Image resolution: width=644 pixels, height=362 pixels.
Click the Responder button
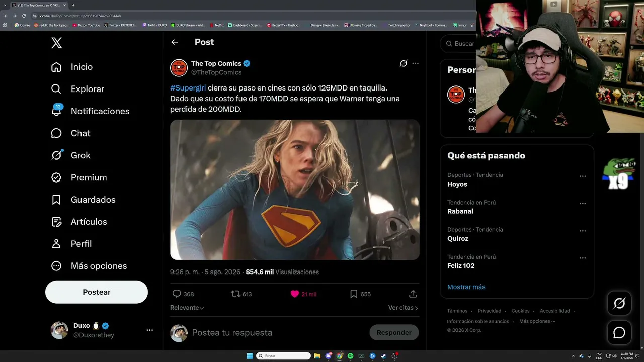click(x=394, y=332)
